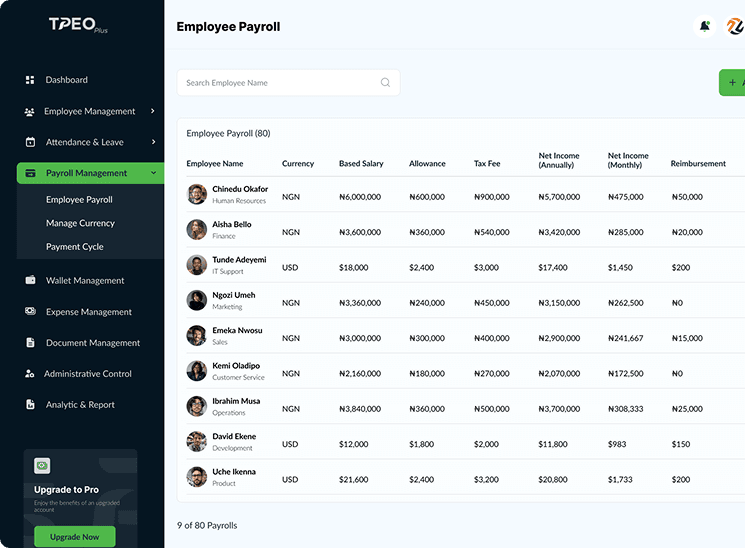Screen dimensions: 745x548
Task: Select Manage Currency in the sidebar
Action: (80, 223)
